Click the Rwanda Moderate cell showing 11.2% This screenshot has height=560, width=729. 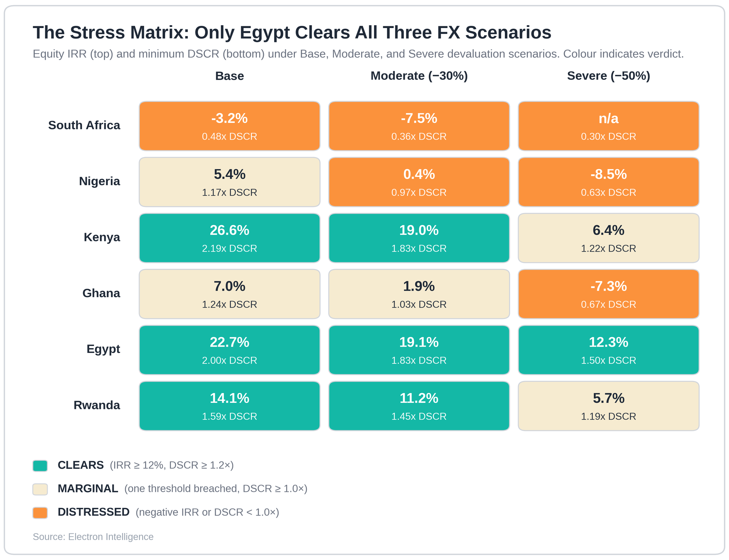point(419,406)
